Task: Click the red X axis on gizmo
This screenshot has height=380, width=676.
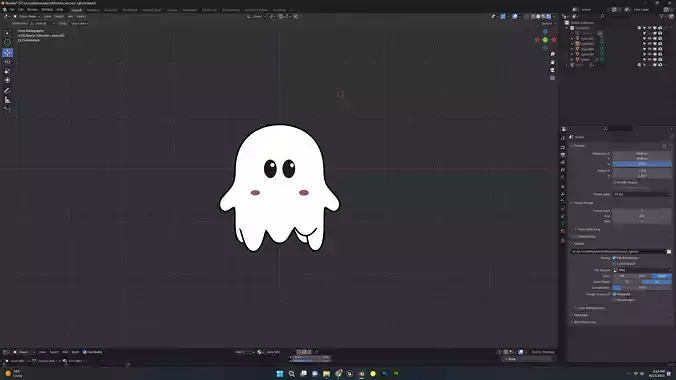Action: (554, 40)
